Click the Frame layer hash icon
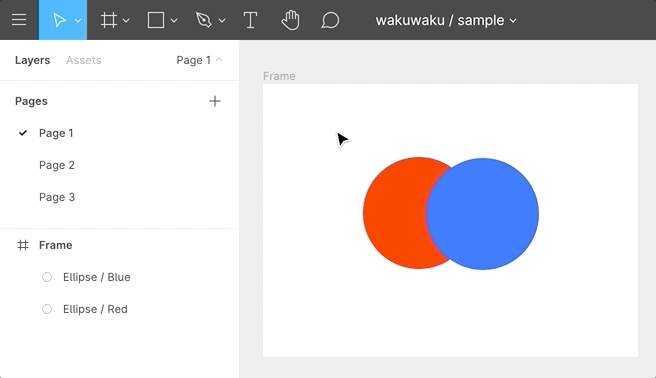 pyautogui.click(x=23, y=245)
